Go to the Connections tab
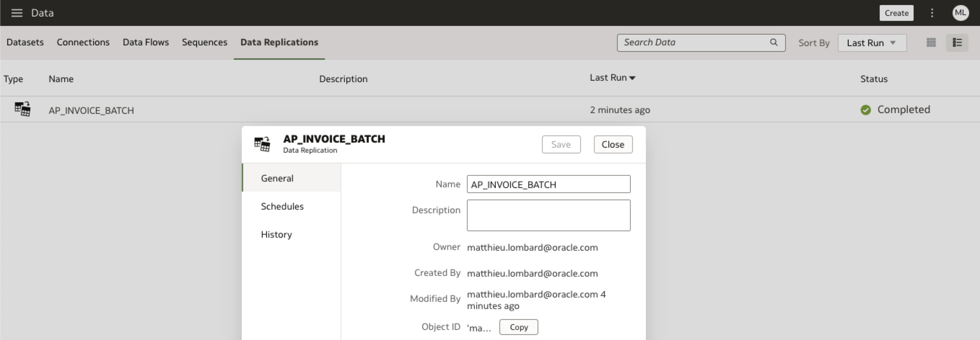This screenshot has height=340, width=980. [83, 42]
